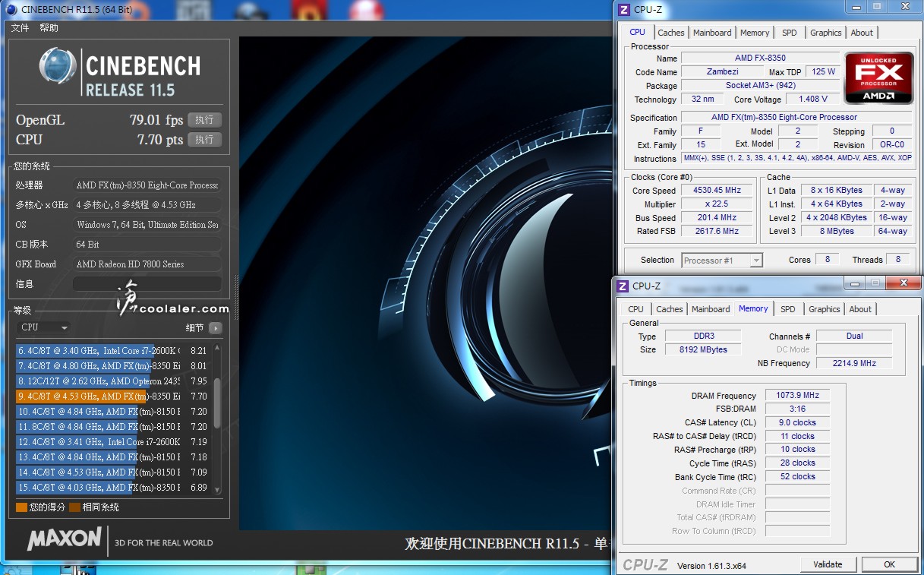
Task: Click the NB Frequency value 2214.9 MHz
Action: point(853,363)
